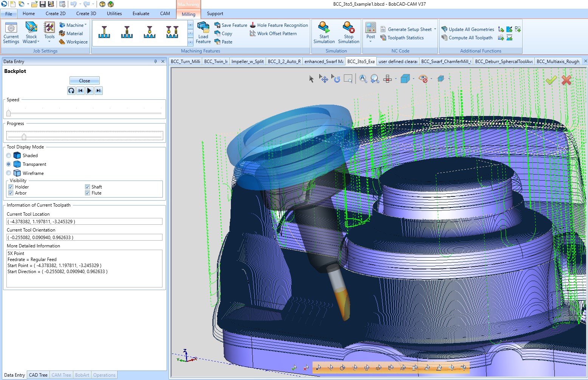This screenshot has height=380, width=588.
Task: Open the BCC_Multiaxis_Rough document tab
Action: 558,61
